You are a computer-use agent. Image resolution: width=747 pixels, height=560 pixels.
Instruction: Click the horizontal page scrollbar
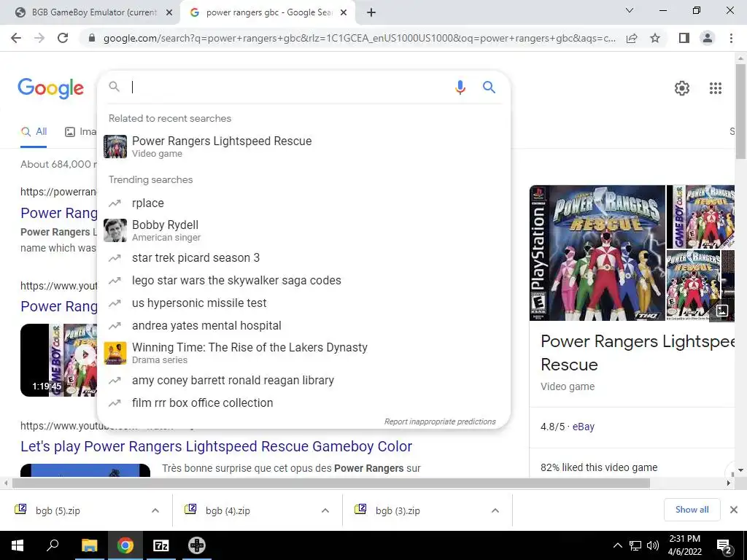point(331,483)
